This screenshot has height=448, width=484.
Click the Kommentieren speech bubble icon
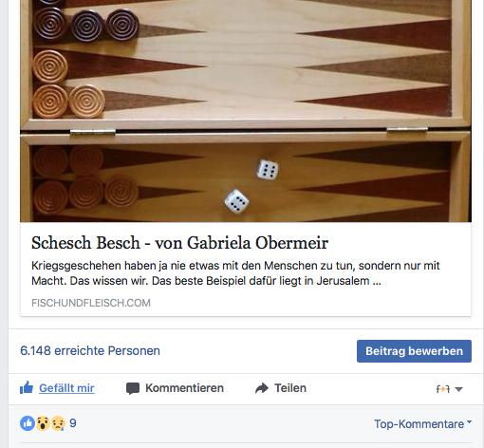[x=133, y=388]
